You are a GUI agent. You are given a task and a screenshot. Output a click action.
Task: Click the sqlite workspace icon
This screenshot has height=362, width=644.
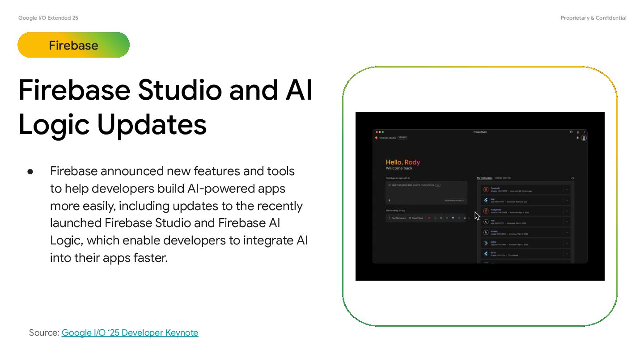click(486, 243)
